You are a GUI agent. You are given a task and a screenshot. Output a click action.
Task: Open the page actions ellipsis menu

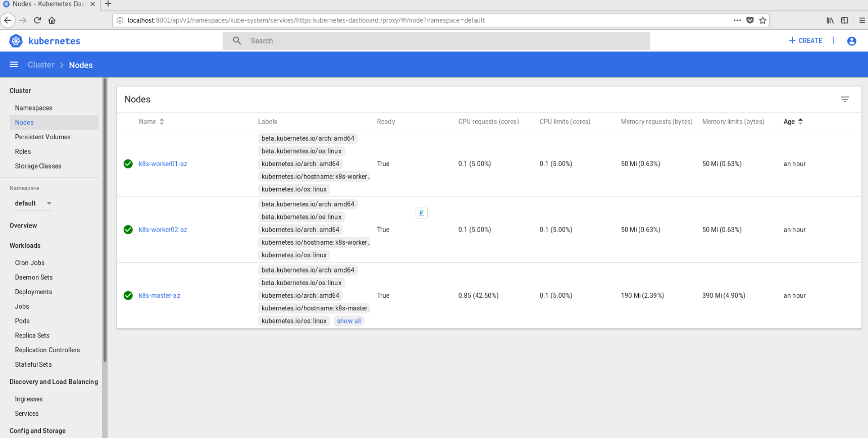pyautogui.click(x=737, y=20)
